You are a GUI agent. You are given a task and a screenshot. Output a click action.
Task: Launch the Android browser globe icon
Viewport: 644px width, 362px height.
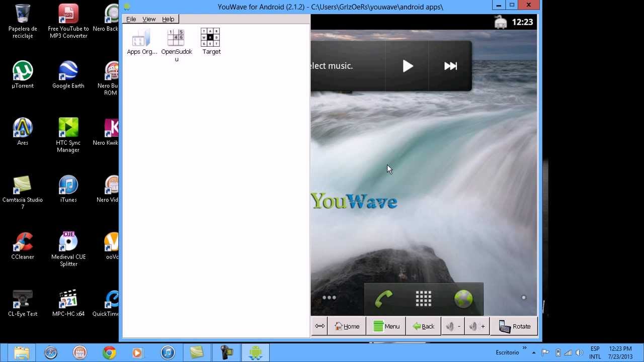(x=463, y=299)
